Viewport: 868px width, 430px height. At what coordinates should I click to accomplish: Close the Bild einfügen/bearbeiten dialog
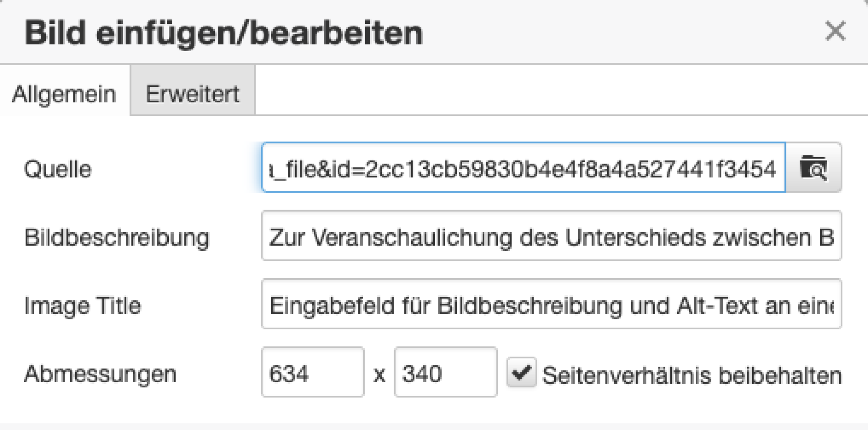[835, 31]
